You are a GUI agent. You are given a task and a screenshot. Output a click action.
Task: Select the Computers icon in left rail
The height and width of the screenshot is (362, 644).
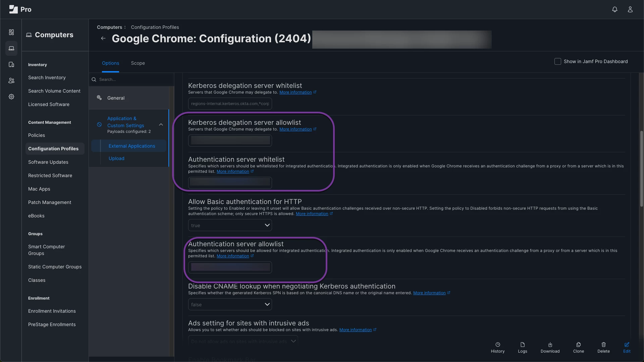[11, 48]
